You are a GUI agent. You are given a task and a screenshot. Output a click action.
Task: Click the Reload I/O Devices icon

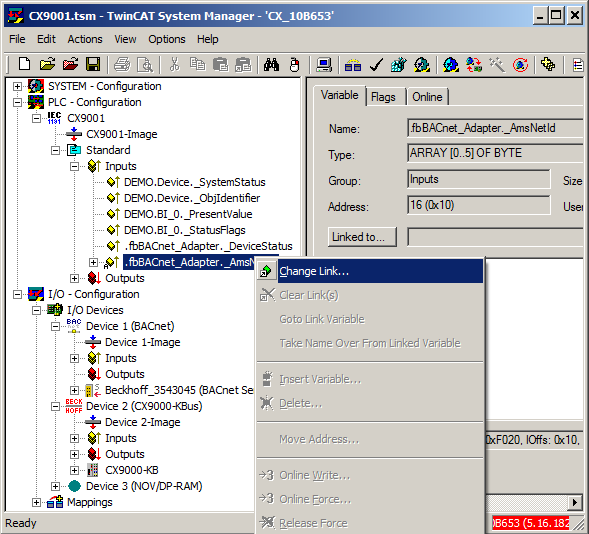click(474, 64)
